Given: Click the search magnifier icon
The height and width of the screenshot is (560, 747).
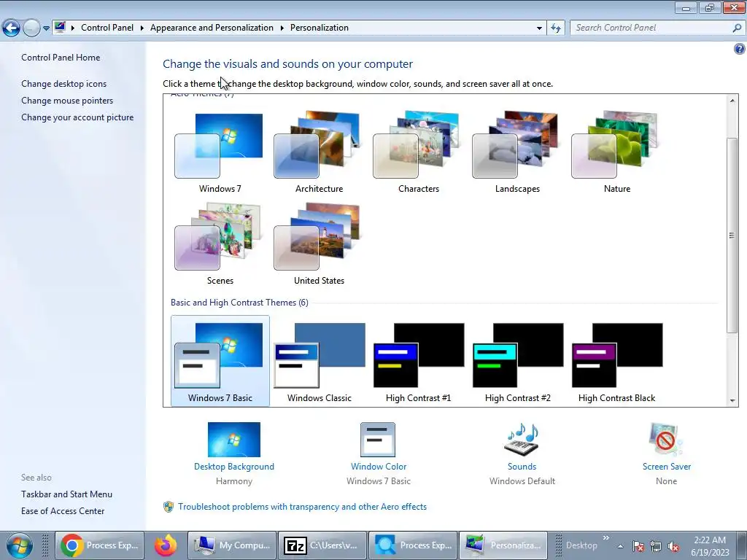Looking at the screenshot, I should click(x=737, y=28).
